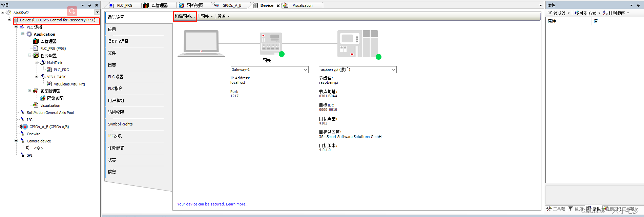Open the 状态 page

pyautogui.click(x=134, y=160)
